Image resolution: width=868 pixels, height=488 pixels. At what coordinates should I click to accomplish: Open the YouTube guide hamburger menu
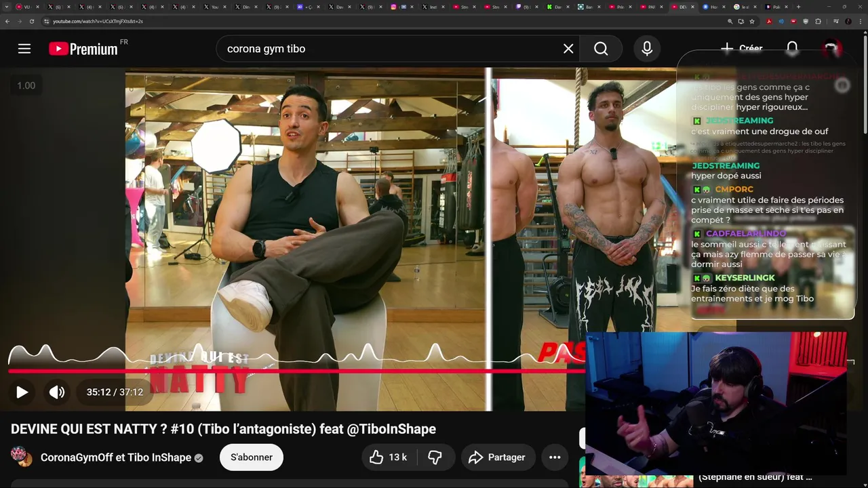(24, 49)
